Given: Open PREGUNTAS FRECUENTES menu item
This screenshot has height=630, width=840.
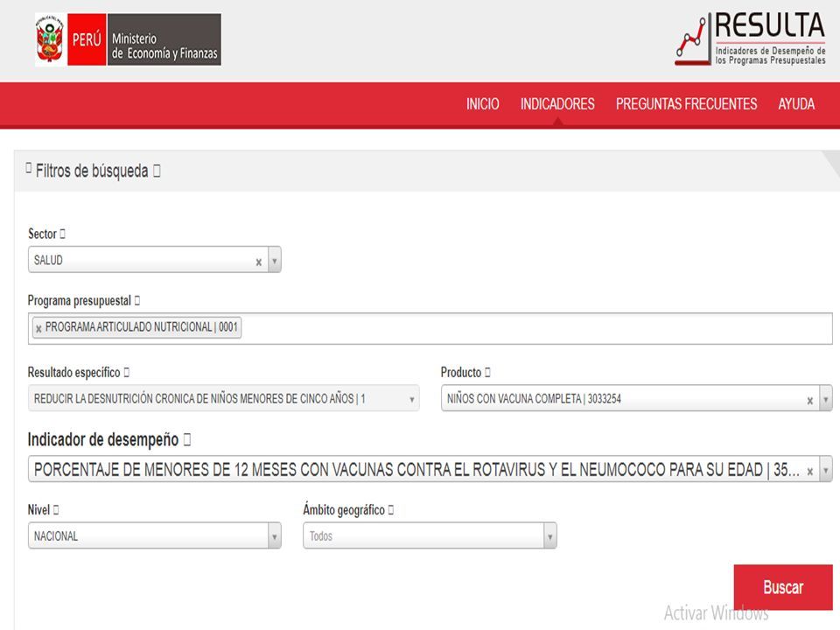Looking at the screenshot, I should click(x=686, y=104).
